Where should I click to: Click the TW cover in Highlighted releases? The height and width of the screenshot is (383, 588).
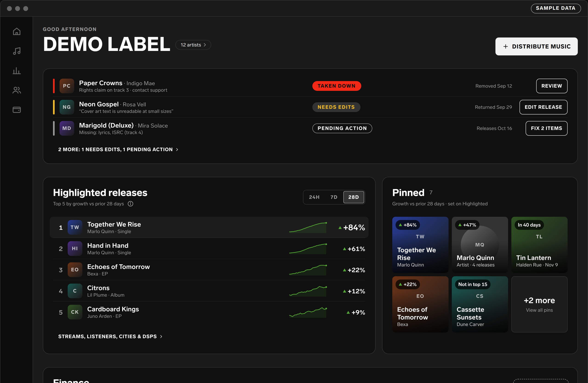click(x=75, y=227)
